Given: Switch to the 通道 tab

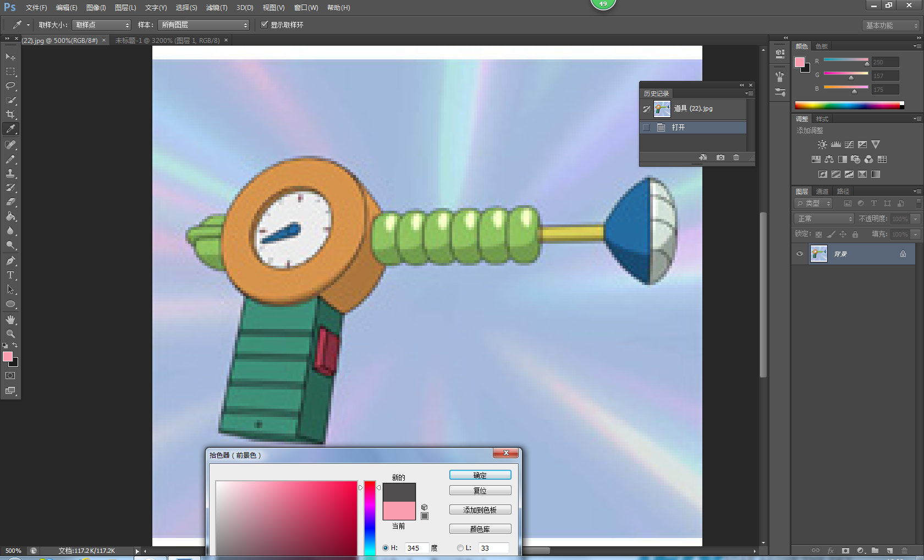Looking at the screenshot, I should tap(822, 191).
